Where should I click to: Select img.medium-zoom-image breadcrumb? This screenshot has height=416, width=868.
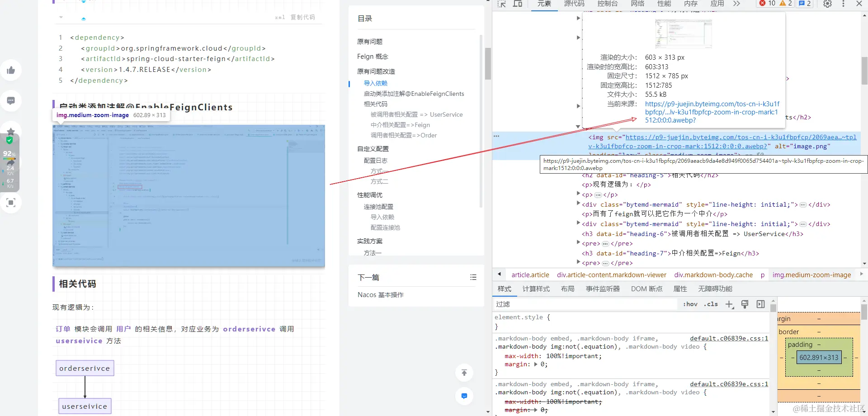click(811, 275)
